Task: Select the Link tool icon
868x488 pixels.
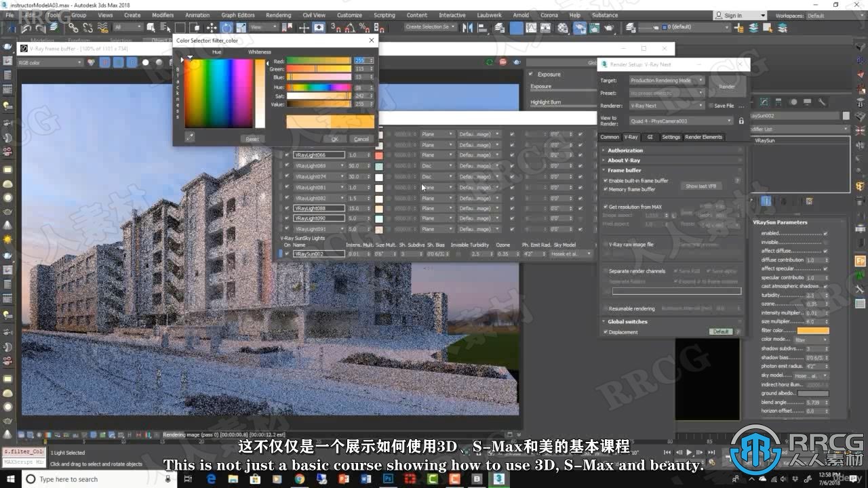Action: [x=73, y=27]
